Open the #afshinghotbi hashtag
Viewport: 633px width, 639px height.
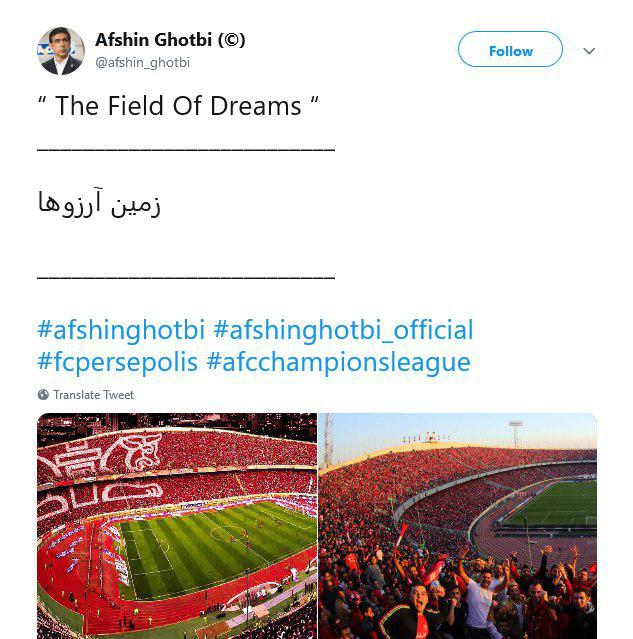pos(121,329)
